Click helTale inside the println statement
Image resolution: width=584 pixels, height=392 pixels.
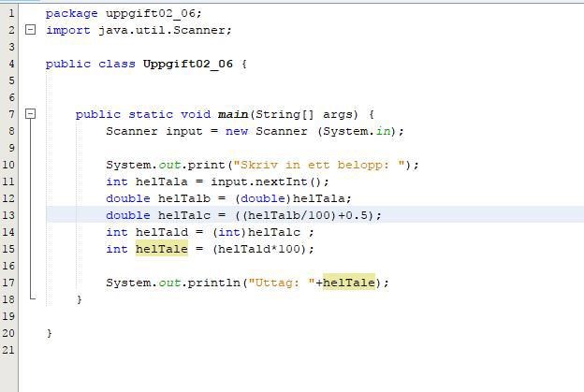[x=348, y=283]
